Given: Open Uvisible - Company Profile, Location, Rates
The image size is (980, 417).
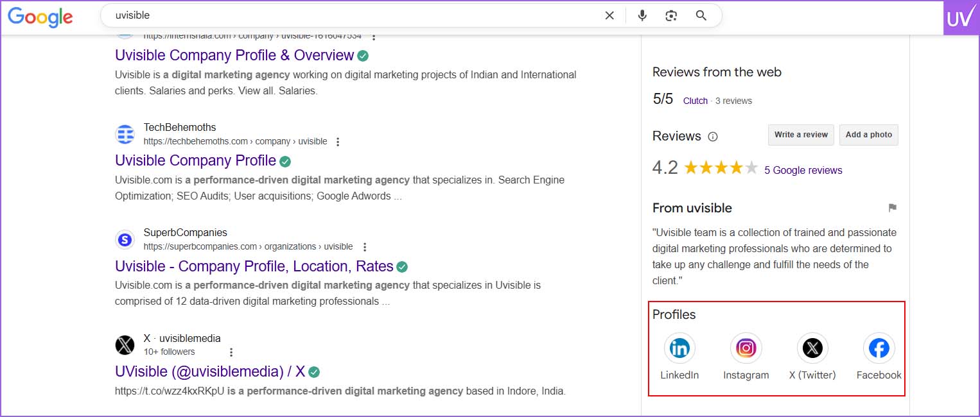Looking at the screenshot, I should 254,266.
